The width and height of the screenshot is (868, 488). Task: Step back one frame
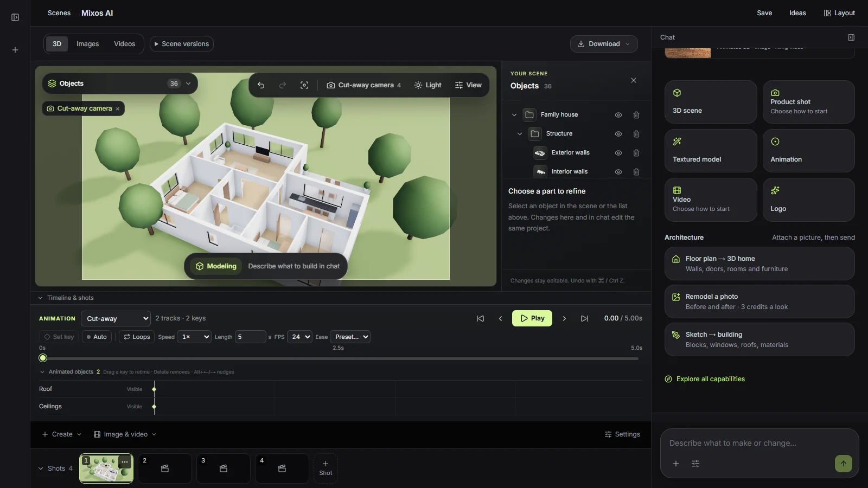[500, 318]
